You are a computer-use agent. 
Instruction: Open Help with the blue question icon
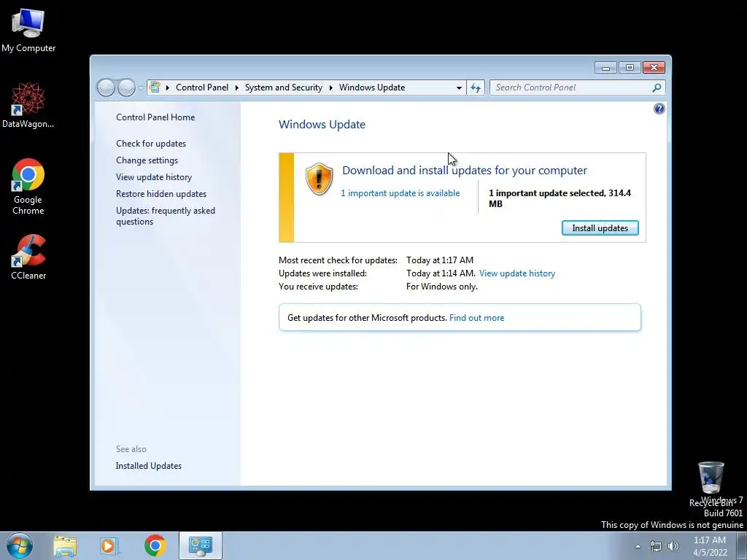tap(659, 109)
